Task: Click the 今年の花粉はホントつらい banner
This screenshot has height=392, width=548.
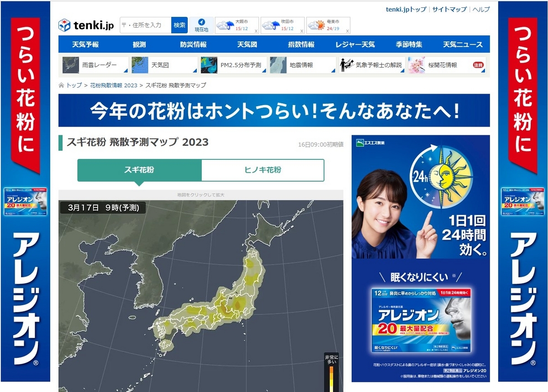Action: 274,110
